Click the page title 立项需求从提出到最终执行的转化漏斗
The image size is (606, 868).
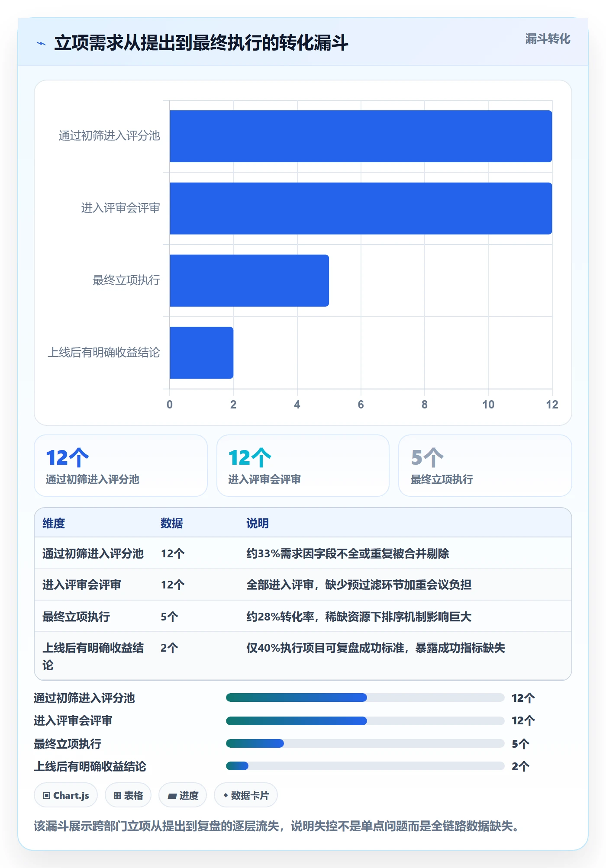[x=201, y=43]
